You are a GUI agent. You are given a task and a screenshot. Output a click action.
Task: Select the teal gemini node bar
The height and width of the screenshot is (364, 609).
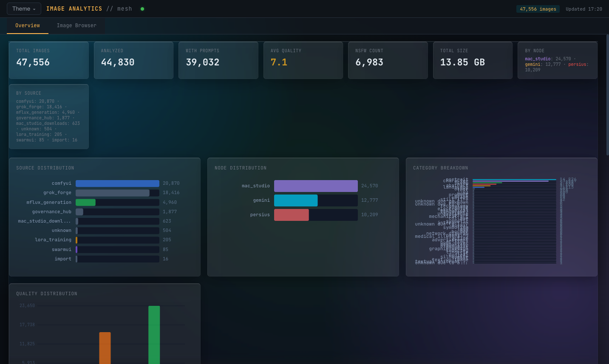click(x=296, y=200)
